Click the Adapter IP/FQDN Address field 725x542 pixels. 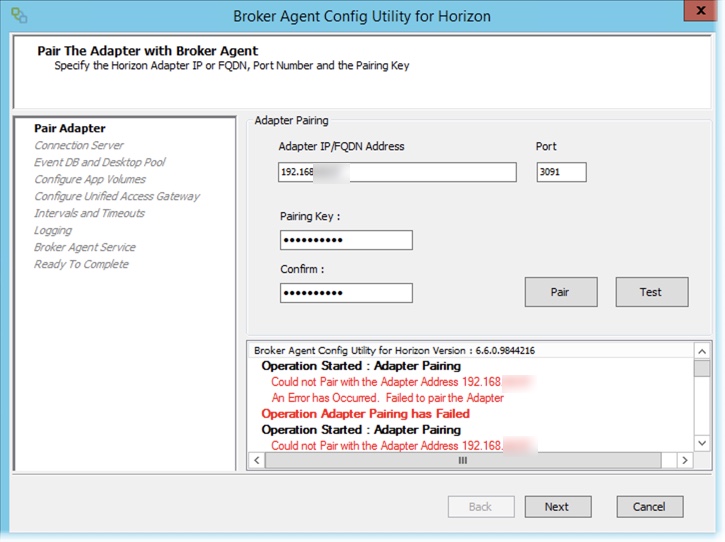[397, 172]
